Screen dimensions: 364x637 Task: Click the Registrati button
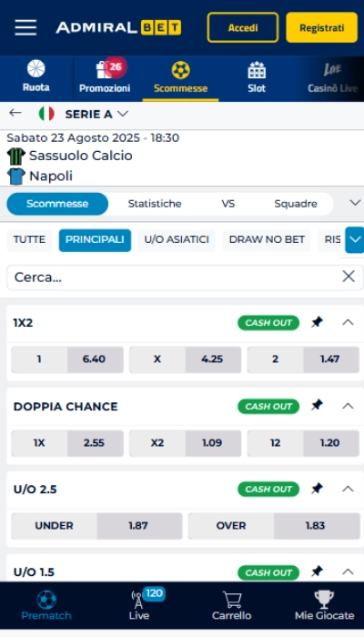(x=322, y=27)
